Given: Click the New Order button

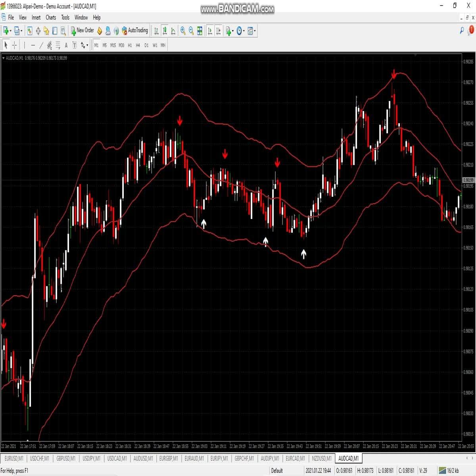Looking at the screenshot, I should [x=83, y=31].
